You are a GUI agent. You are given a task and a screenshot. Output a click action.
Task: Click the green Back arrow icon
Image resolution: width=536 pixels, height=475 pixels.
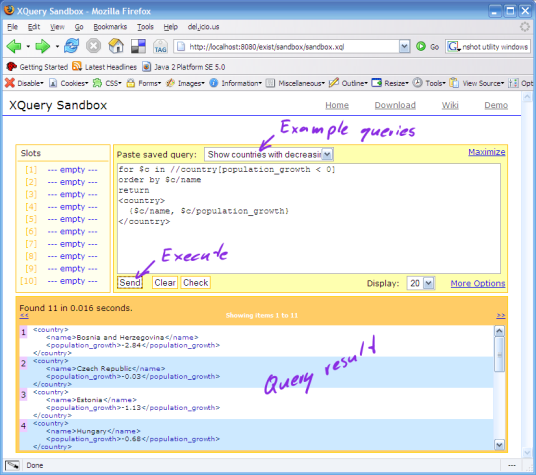point(14,46)
